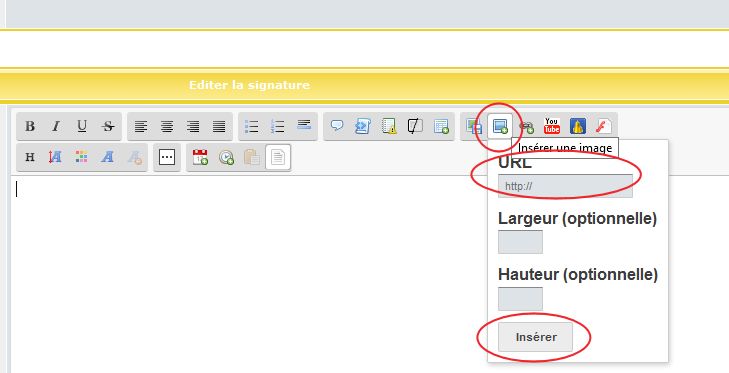
Task: Insert a Flash file
Action: point(603,126)
